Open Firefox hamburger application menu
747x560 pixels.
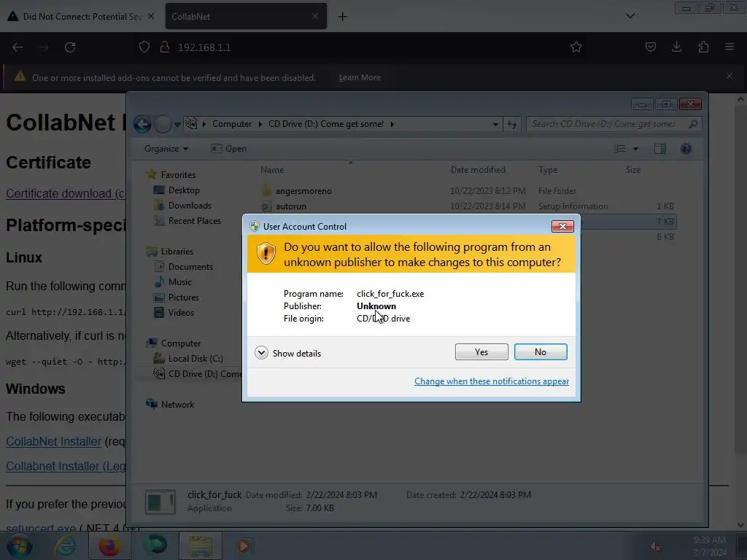coord(729,47)
